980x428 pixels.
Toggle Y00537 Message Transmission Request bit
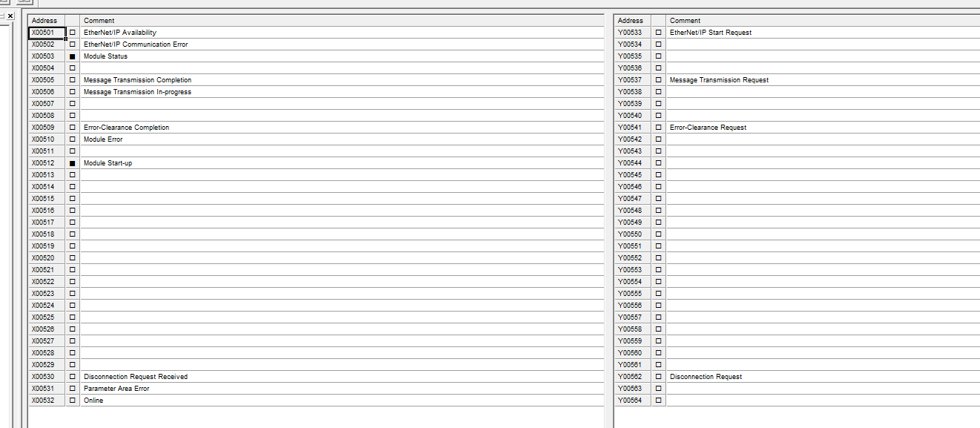tap(659, 80)
